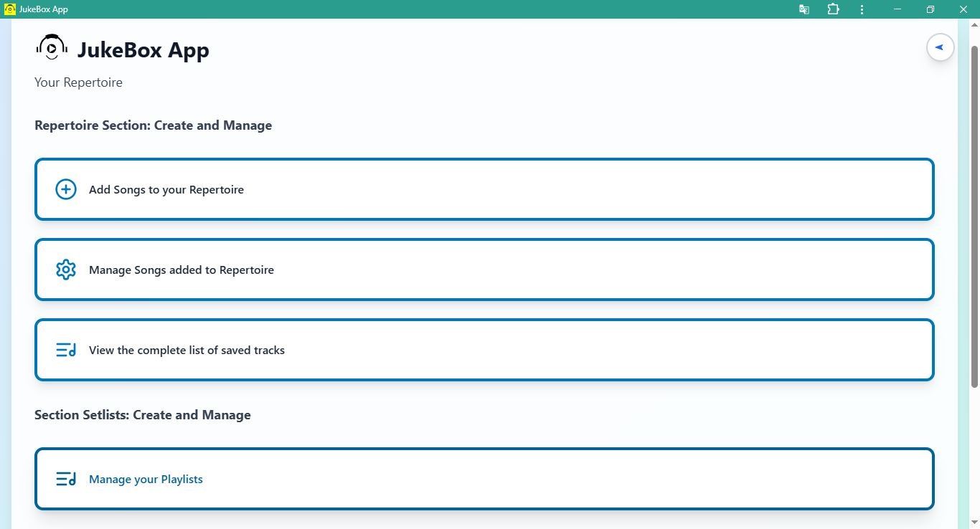Click the JukeBox headphone logo icon

(52, 47)
